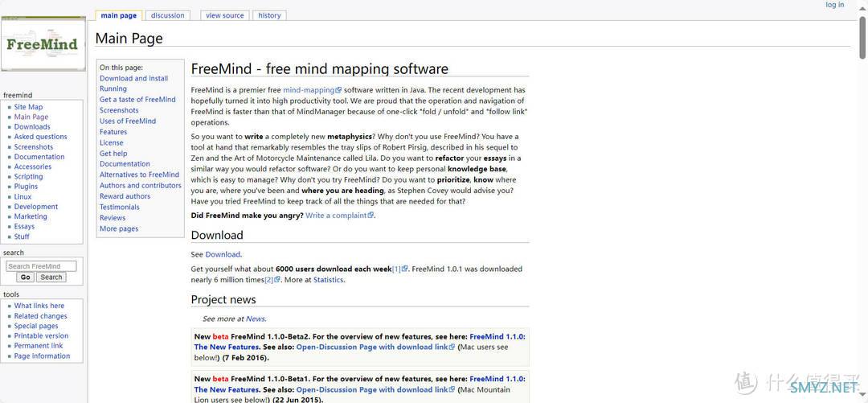Viewport: 868px width, 403px height.
Task: Open the history tab
Action: (x=269, y=15)
